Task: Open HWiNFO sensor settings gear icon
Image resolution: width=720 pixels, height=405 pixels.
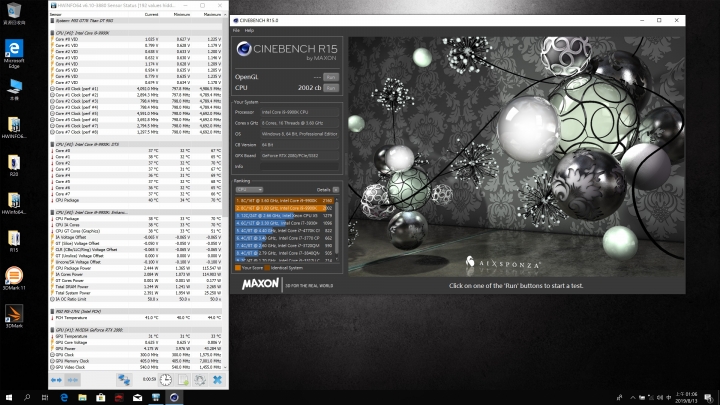Action: tap(200, 380)
